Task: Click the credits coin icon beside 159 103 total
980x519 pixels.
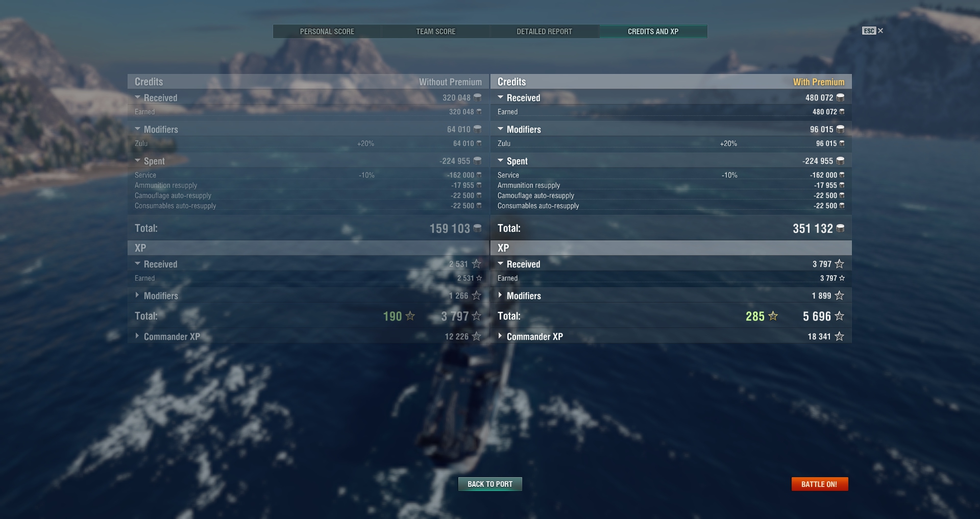Action: pyautogui.click(x=477, y=228)
